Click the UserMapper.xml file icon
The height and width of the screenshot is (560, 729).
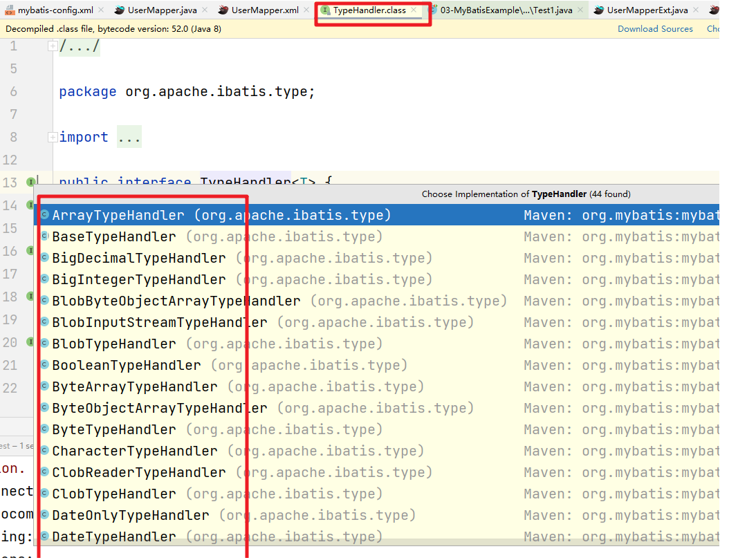click(223, 10)
